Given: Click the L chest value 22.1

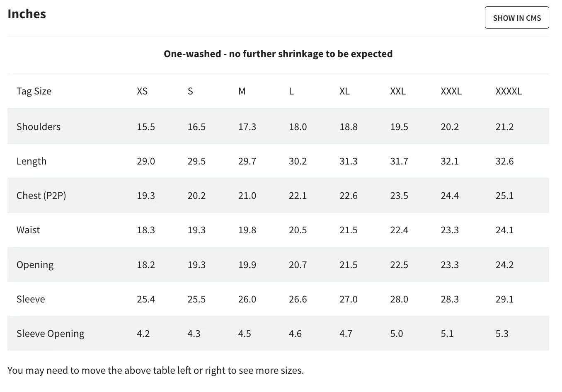Looking at the screenshot, I should coord(298,196).
